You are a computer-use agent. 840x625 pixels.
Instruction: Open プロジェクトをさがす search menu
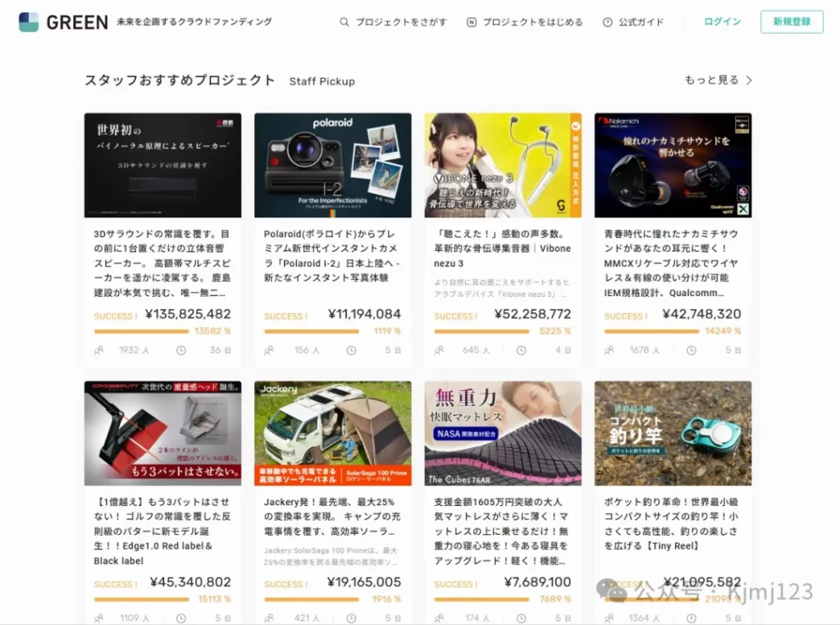pos(393,22)
